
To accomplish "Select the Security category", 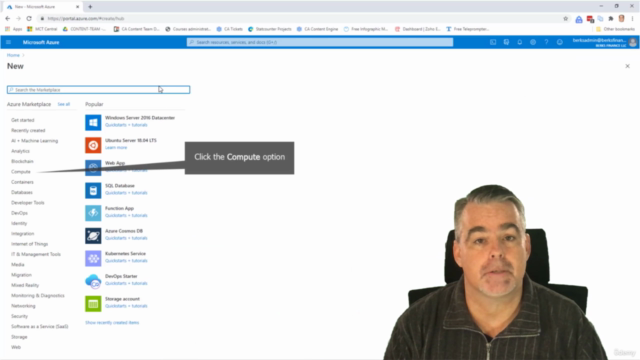I will (x=19, y=316).
